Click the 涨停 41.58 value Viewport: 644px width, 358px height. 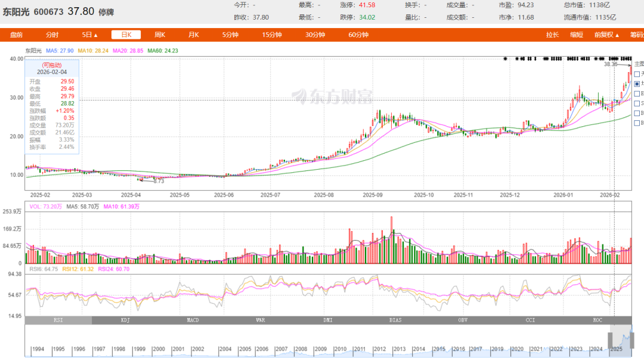pos(367,5)
